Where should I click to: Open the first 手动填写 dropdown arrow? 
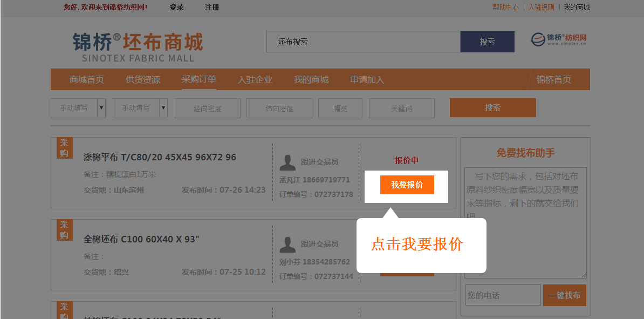[101, 108]
